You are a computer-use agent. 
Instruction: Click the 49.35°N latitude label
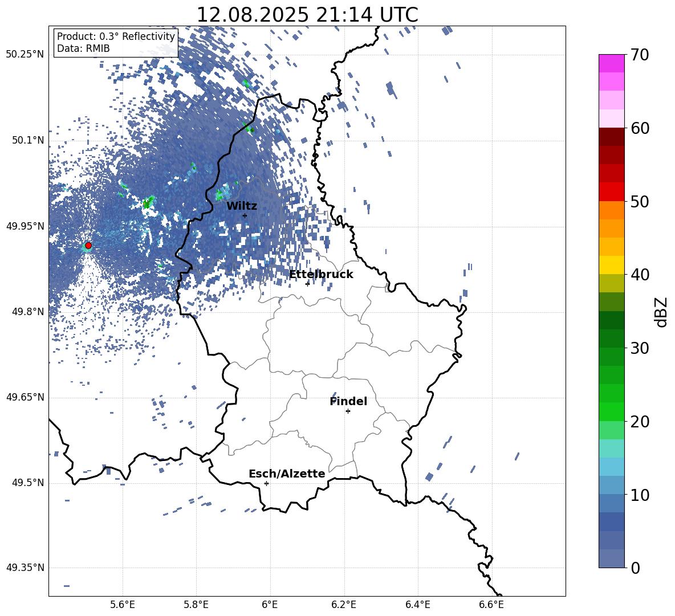click(25, 568)
